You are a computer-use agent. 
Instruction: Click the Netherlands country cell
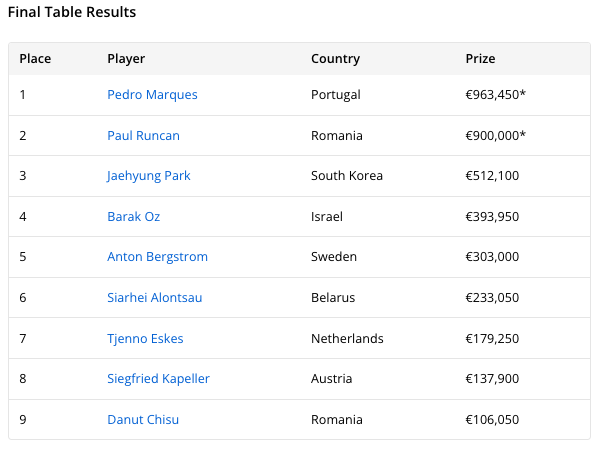click(347, 338)
